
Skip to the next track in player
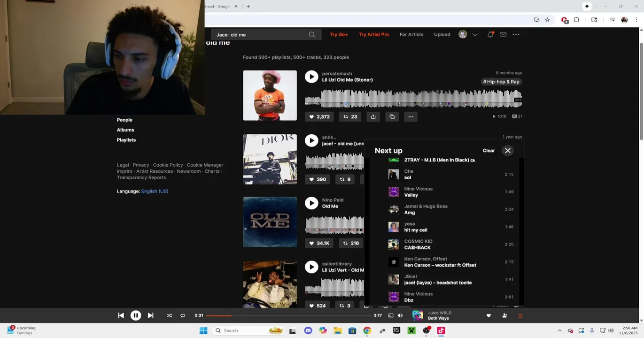pos(150,315)
